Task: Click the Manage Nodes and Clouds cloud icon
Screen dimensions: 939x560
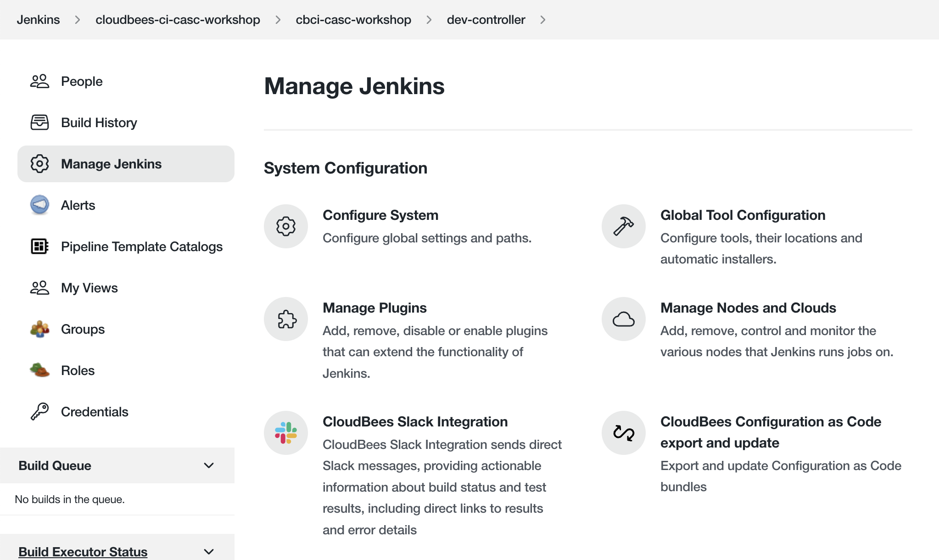Action: (x=623, y=319)
